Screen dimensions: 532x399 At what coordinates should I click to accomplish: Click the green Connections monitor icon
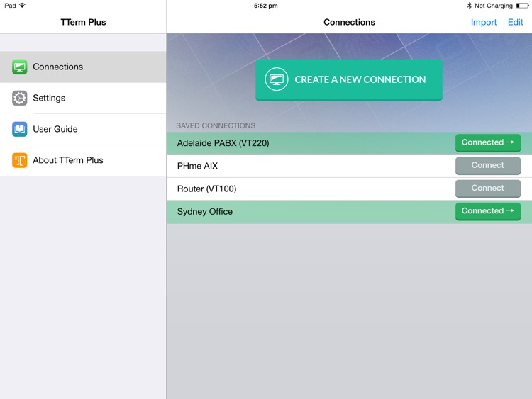(20, 67)
